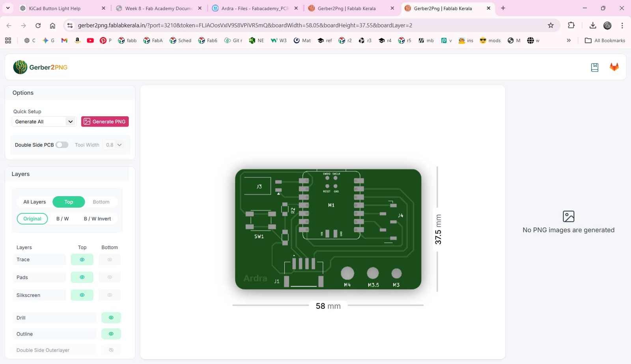Open YouTube from the bookmarks bar
Screen dimensions: 631x364
90,40
